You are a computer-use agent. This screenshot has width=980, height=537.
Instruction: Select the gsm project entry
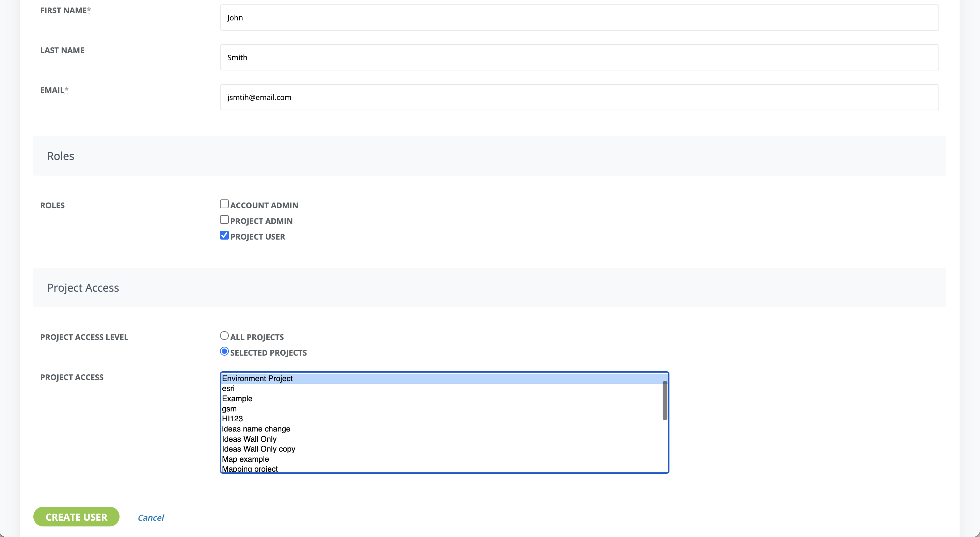(x=442, y=409)
